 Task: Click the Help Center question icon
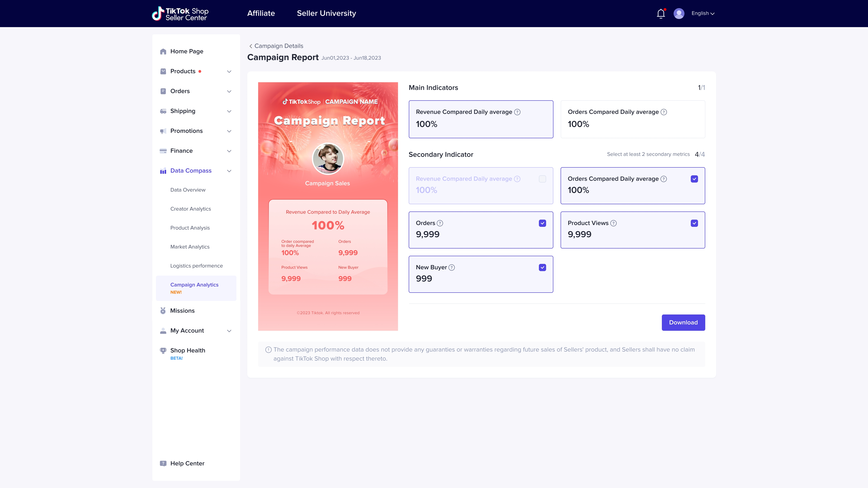click(x=163, y=463)
